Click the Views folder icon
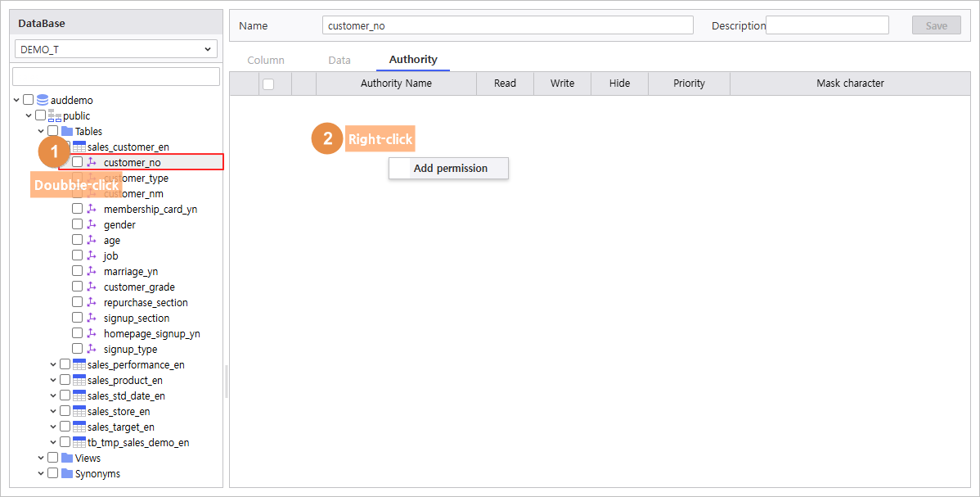Screen dimensions: 980x497 pyautogui.click(x=67, y=459)
